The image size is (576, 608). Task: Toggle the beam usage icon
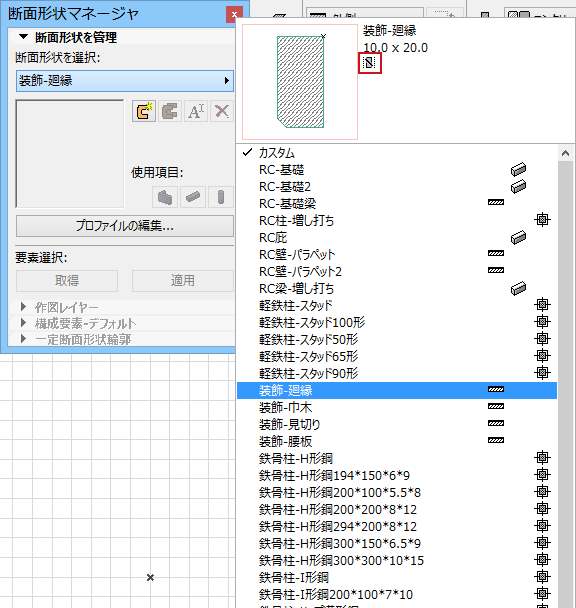[193, 197]
